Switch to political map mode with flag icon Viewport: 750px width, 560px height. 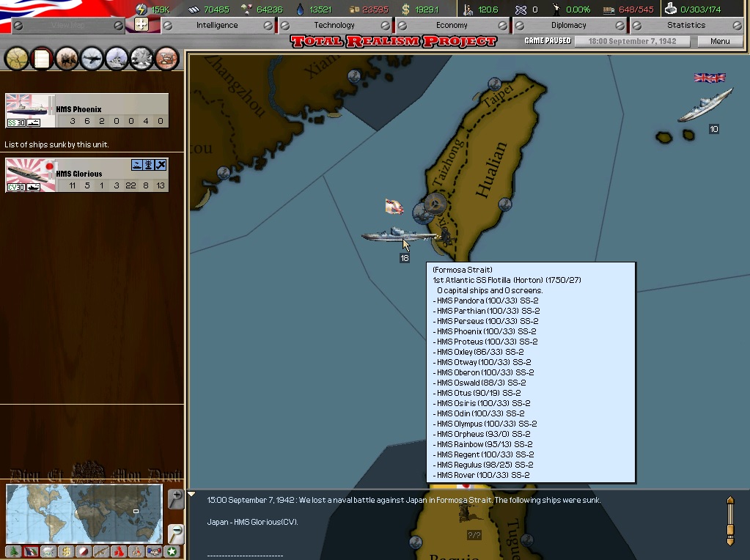[30, 551]
